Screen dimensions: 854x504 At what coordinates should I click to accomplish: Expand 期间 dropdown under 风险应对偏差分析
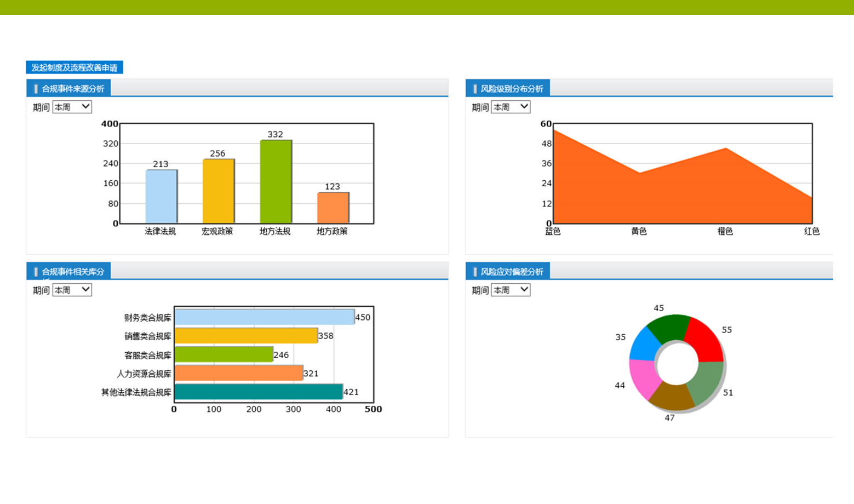511,290
